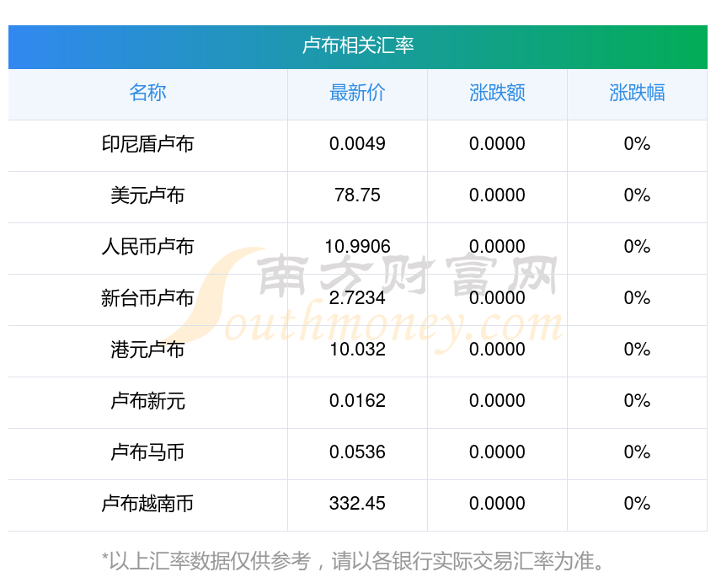Select the 78.75 latest price value
716x588 pixels.
tap(357, 195)
